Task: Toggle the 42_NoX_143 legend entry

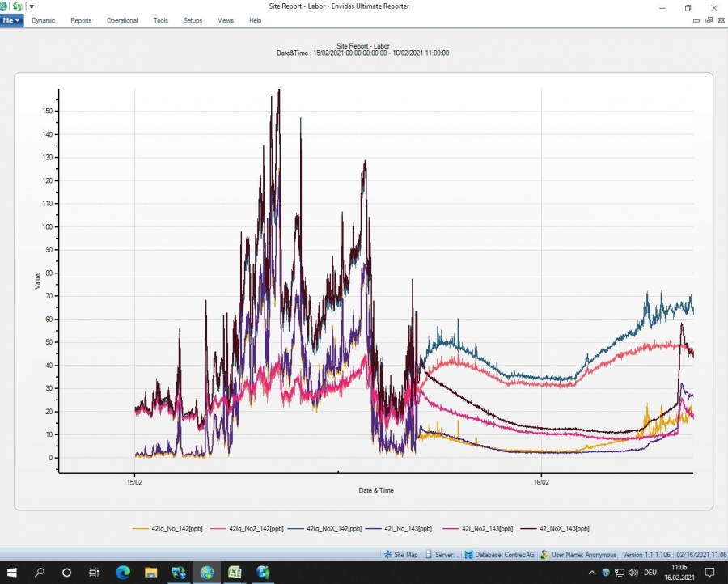Action: click(x=563, y=528)
